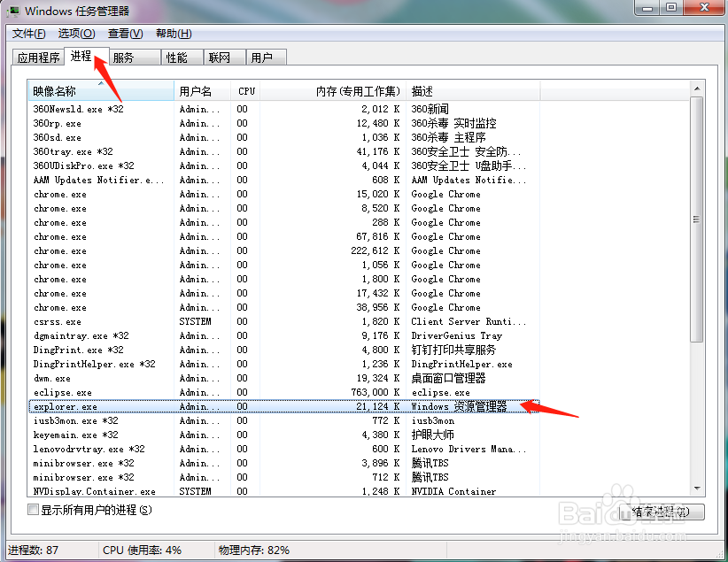This screenshot has width=728, height=562.
Task: Sort by 映像名称 column header
Action: (101, 91)
